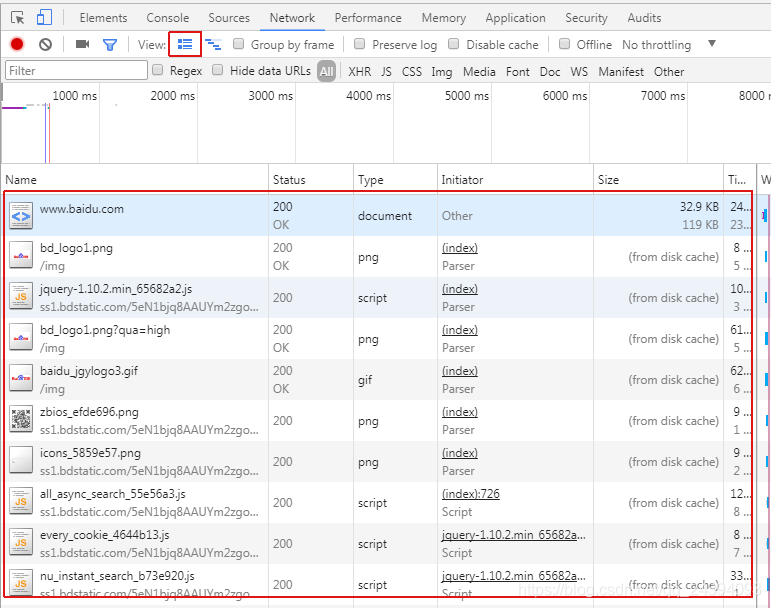
Task: Switch to the Console tab
Action: 168,18
